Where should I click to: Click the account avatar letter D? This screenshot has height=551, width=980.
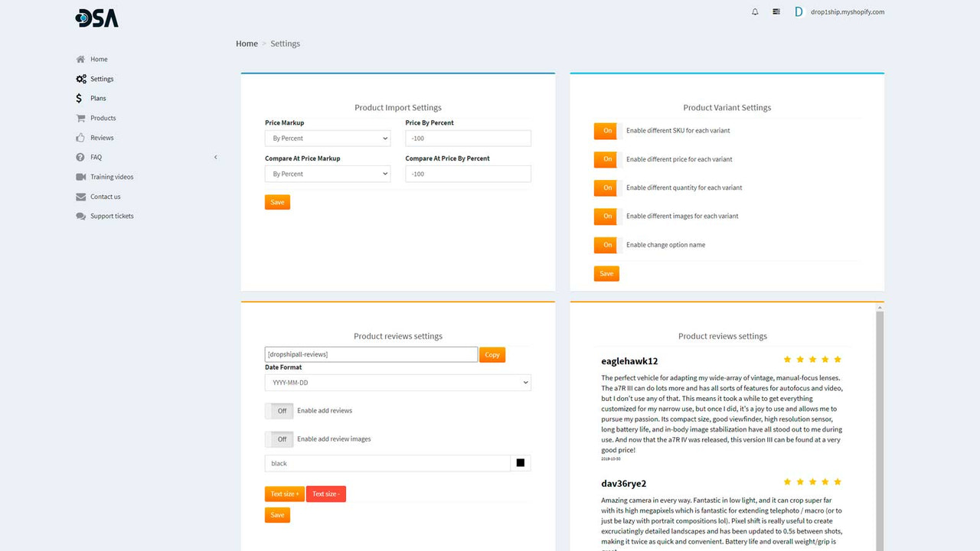point(799,12)
